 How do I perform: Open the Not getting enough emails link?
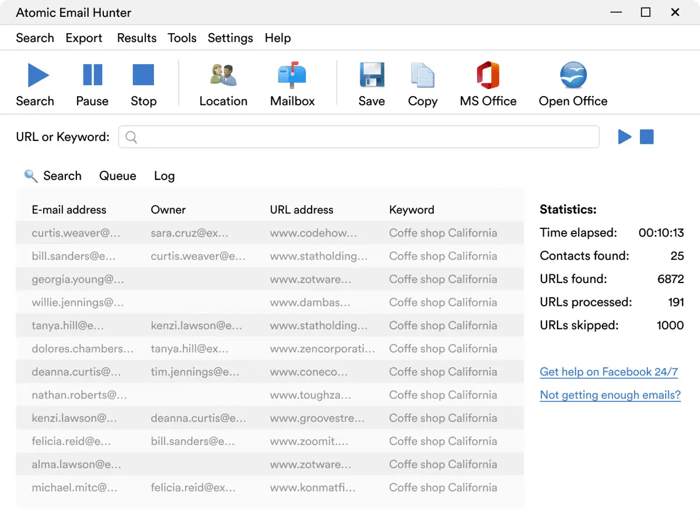[x=610, y=395]
